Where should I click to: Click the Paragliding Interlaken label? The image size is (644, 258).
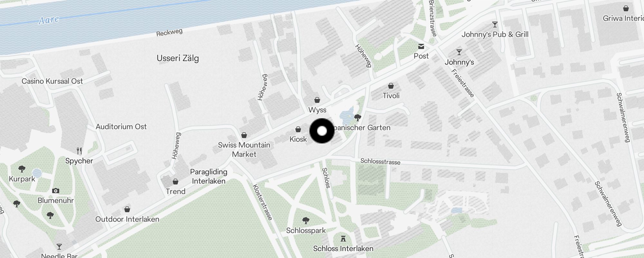(209, 176)
